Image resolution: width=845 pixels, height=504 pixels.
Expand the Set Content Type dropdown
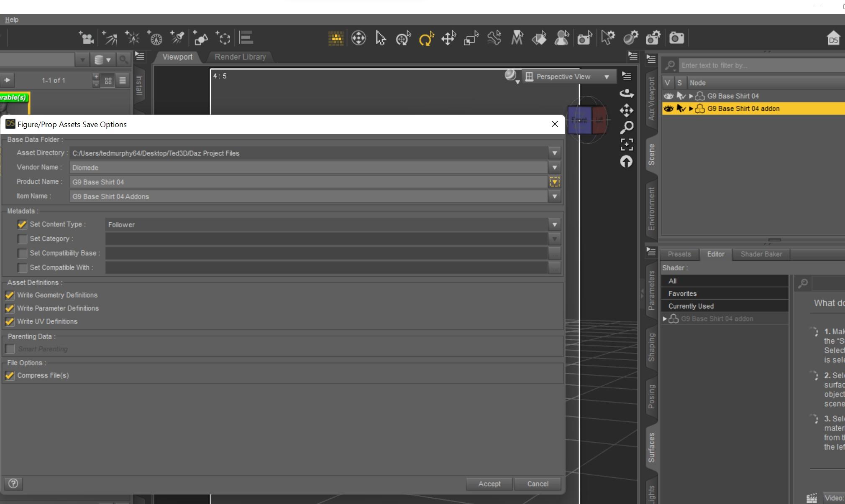tap(554, 224)
